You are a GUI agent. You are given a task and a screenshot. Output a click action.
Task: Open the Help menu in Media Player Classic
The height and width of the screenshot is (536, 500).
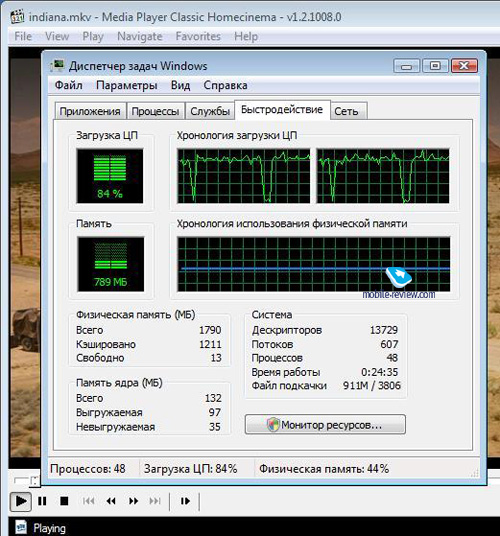point(246,36)
